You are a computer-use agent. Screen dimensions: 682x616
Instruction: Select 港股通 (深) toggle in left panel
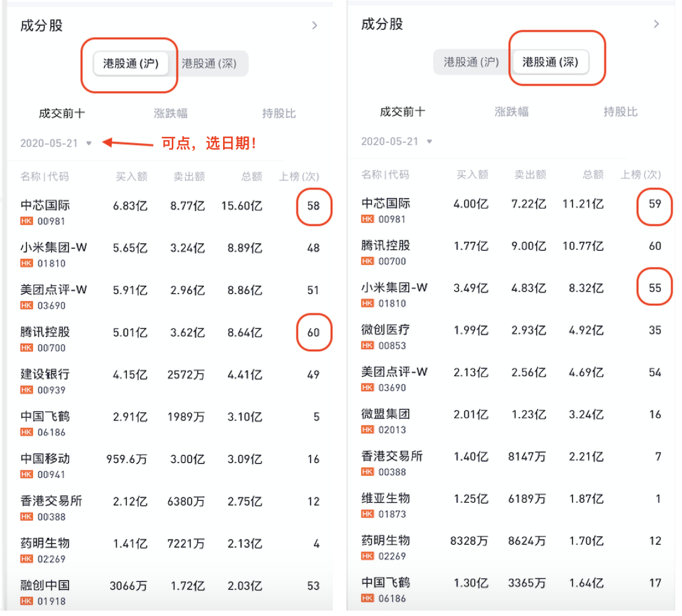209,63
